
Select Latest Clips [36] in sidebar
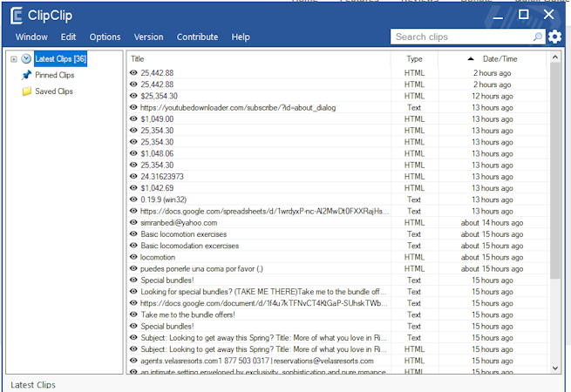[x=60, y=58]
